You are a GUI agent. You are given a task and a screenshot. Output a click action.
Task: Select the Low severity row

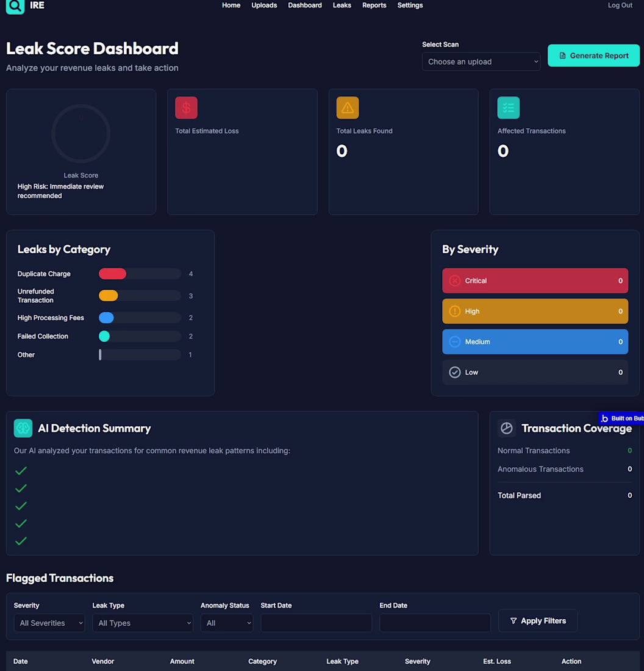point(535,372)
